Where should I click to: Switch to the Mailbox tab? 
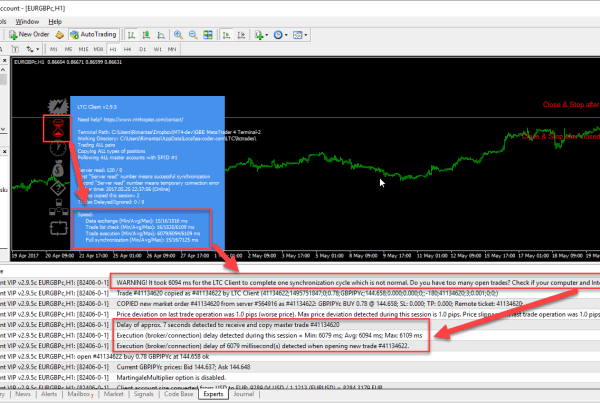coord(79,394)
